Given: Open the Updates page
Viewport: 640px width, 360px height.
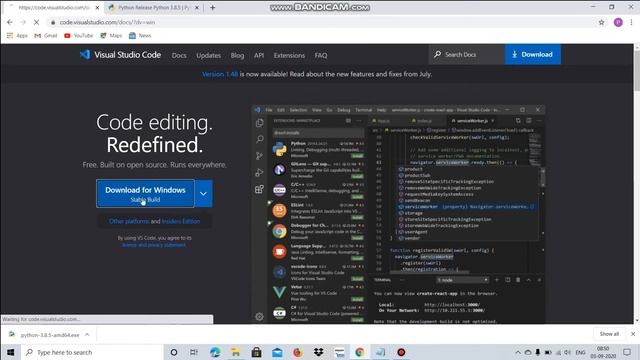Looking at the screenshot, I should point(208,55).
